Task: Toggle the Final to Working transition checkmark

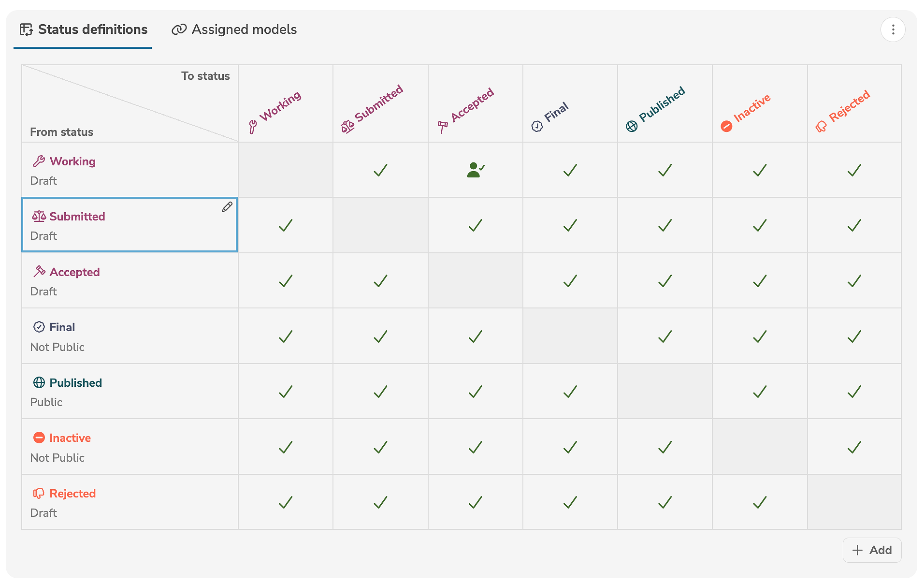Action: pyautogui.click(x=286, y=336)
